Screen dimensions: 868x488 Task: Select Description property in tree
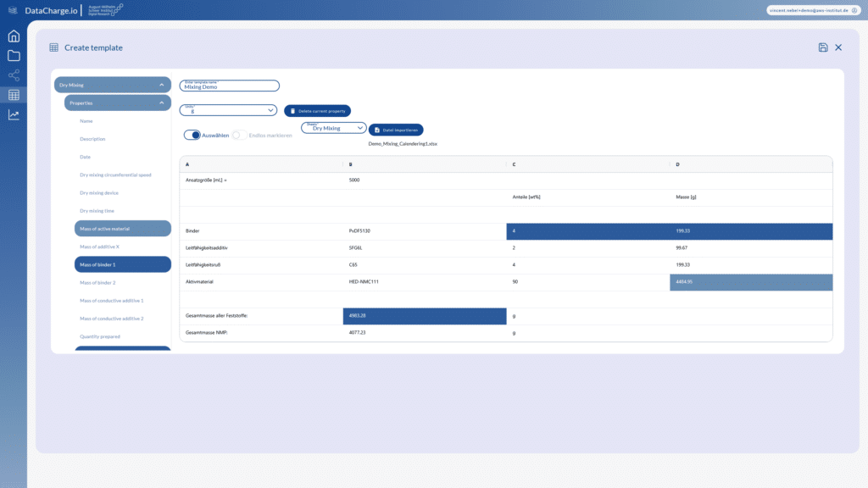(92, 139)
